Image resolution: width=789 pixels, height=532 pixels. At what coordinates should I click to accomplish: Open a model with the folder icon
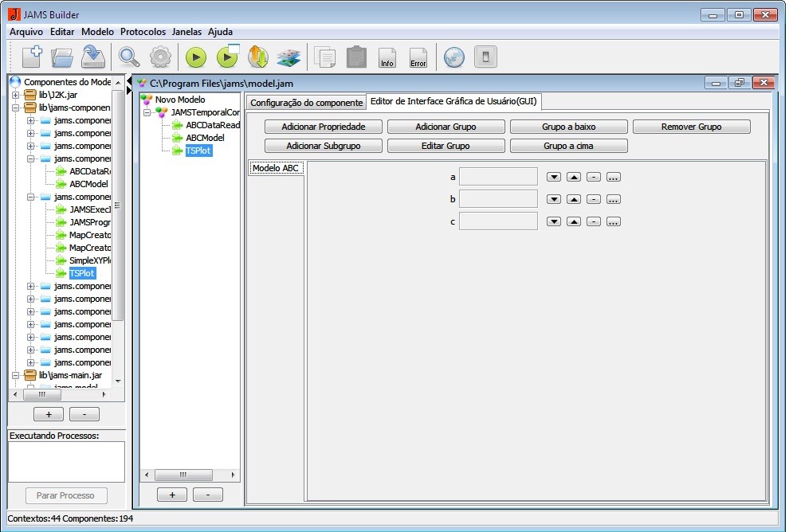[x=62, y=57]
